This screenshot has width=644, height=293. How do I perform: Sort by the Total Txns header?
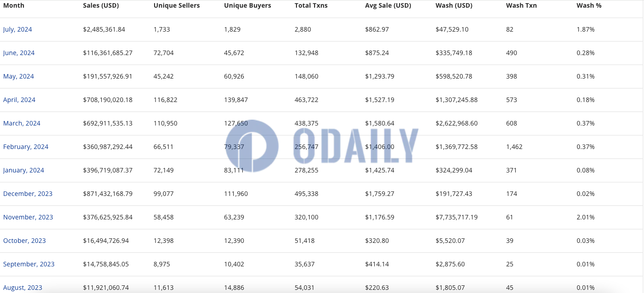click(311, 5)
